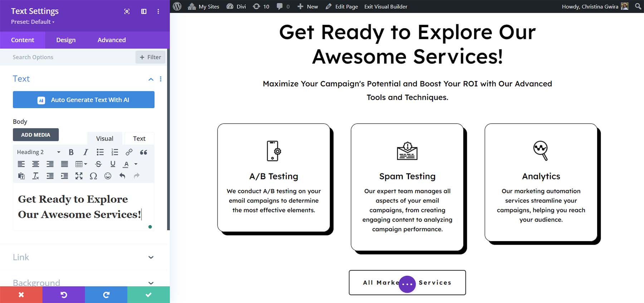Viewport: 644px width, 303px height.
Task: Toggle bulleted list formatting
Action: [100, 152]
